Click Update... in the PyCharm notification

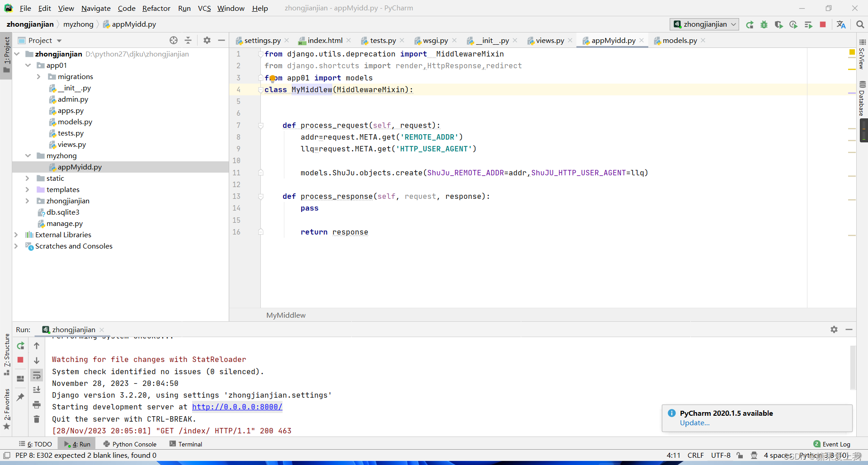[694, 423]
